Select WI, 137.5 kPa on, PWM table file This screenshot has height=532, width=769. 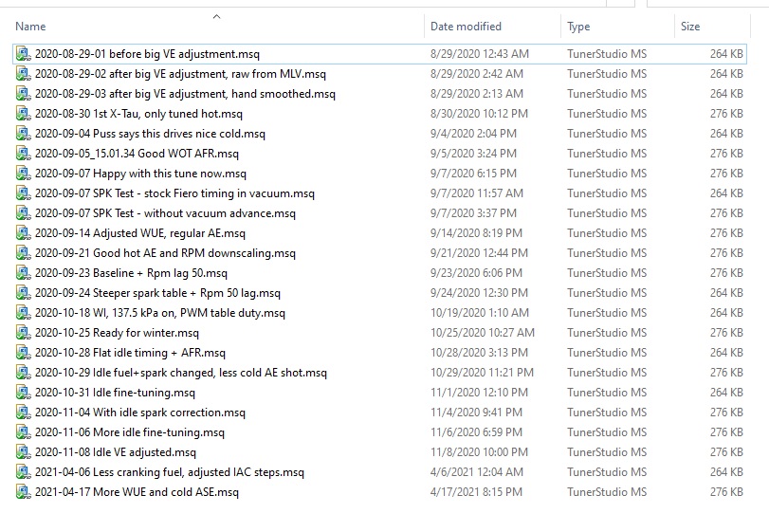coord(159,313)
